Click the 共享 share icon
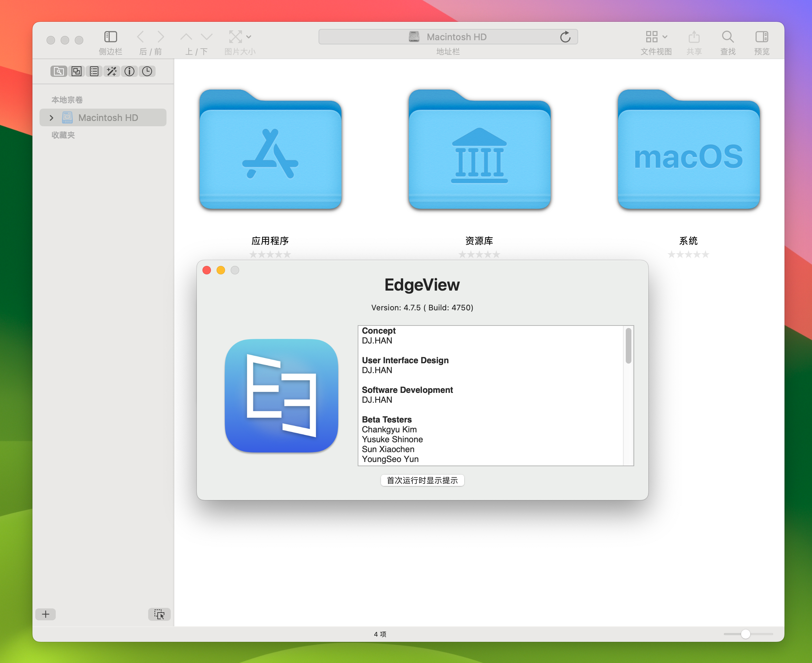812x663 pixels. pyautogui.click(x=694, y=37)
